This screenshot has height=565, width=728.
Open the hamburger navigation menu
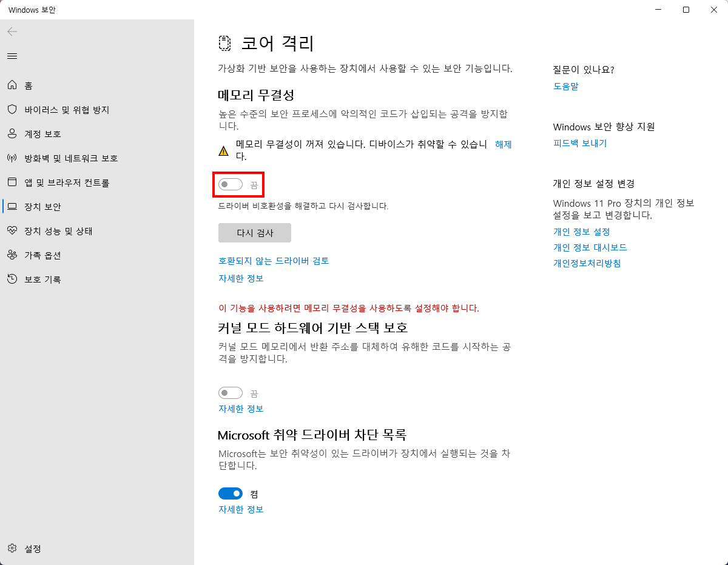point(12,56)
